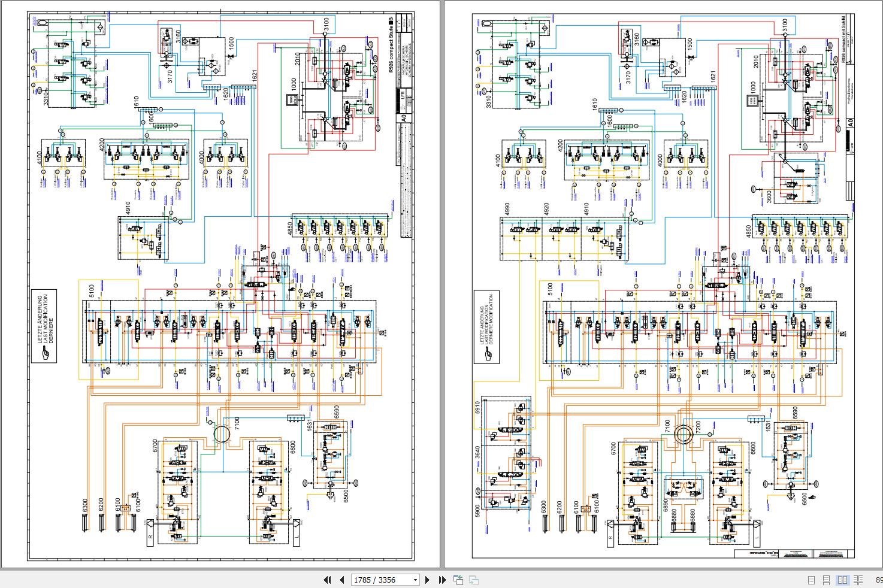Viewport: 883px width, 588px height.
Task: Toggle the two-page facing layout
Action: point(842,580)
